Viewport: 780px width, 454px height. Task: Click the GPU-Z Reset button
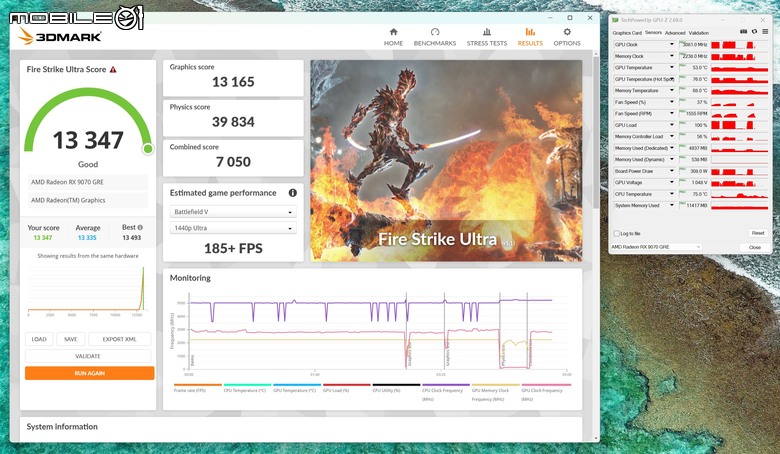point(758,233)
